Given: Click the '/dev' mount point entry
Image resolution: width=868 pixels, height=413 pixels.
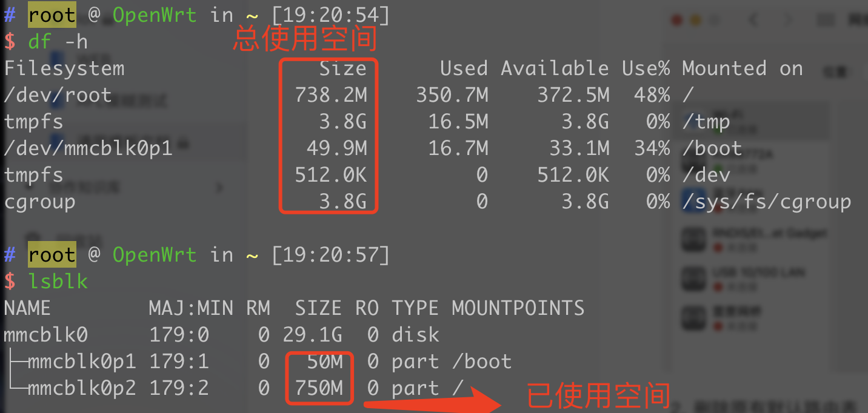Looking at the screenshot, I should (706, 175).
